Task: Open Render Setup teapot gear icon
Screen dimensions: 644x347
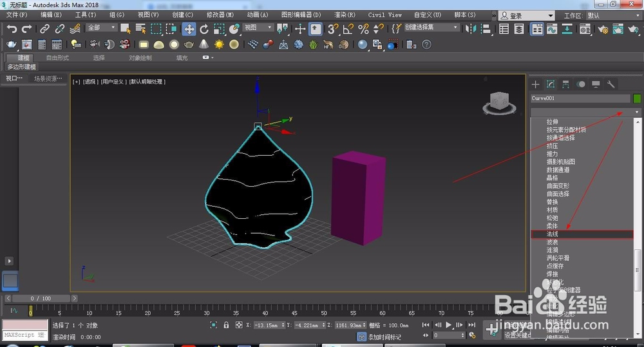Action: (x=603, y=29)
